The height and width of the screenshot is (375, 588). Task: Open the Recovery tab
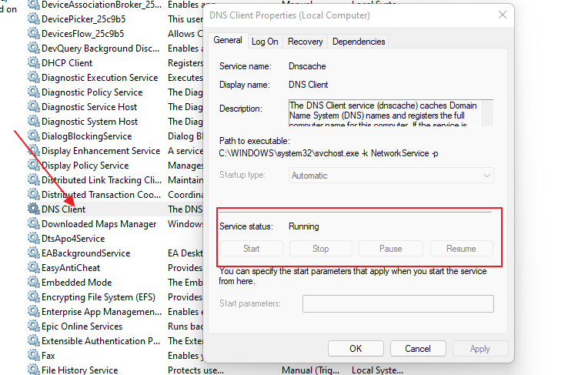click(x=306, y=42)
